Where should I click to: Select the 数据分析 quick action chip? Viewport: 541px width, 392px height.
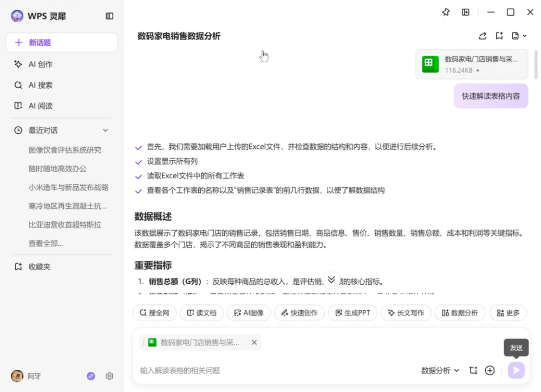(460, 312)
